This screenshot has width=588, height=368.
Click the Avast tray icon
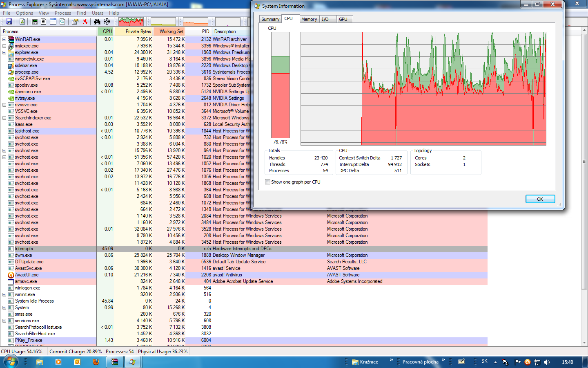[x=527, y=362]
